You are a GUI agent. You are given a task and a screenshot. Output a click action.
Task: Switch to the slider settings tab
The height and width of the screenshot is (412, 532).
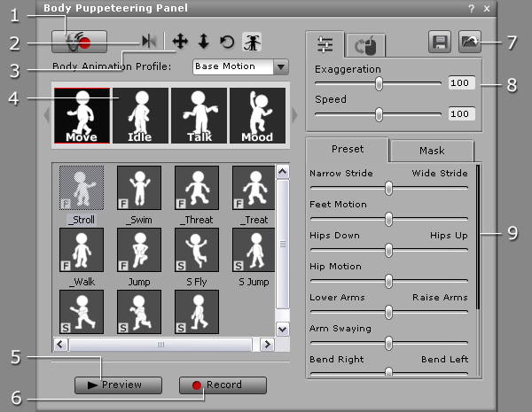click(325, 44)
